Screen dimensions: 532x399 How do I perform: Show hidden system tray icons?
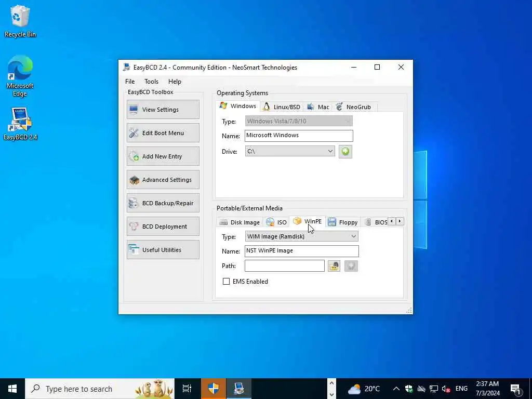[396, 389]
